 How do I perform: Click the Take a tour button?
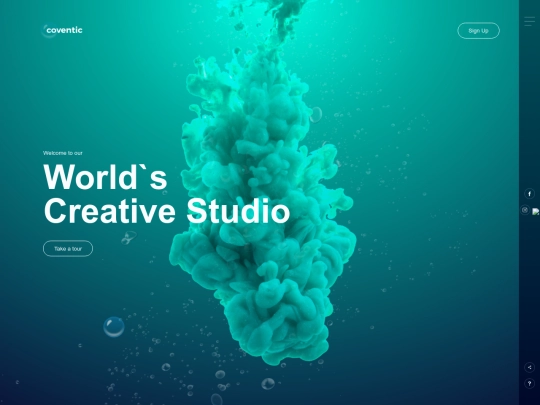(x=68, y=249)
